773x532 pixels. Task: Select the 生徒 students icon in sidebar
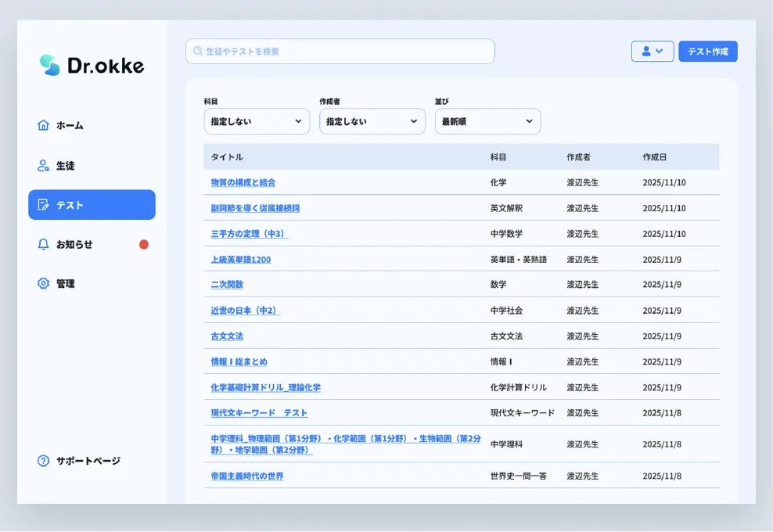pyautogui.click(x=45, y=165)
